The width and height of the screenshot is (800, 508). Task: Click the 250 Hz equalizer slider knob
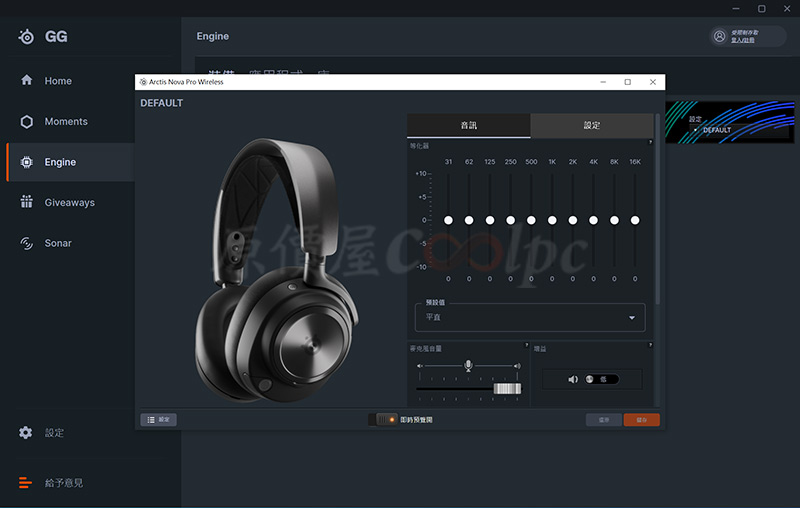point(511,220)
